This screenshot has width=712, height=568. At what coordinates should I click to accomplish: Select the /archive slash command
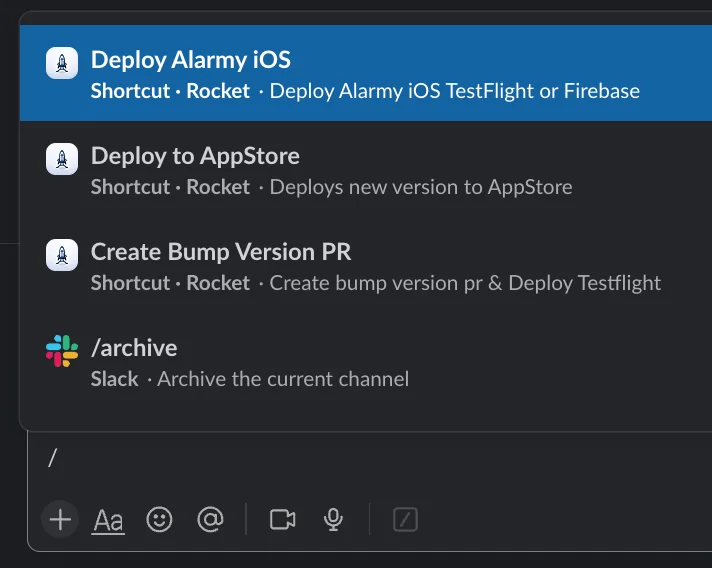[x=366, y=361]
